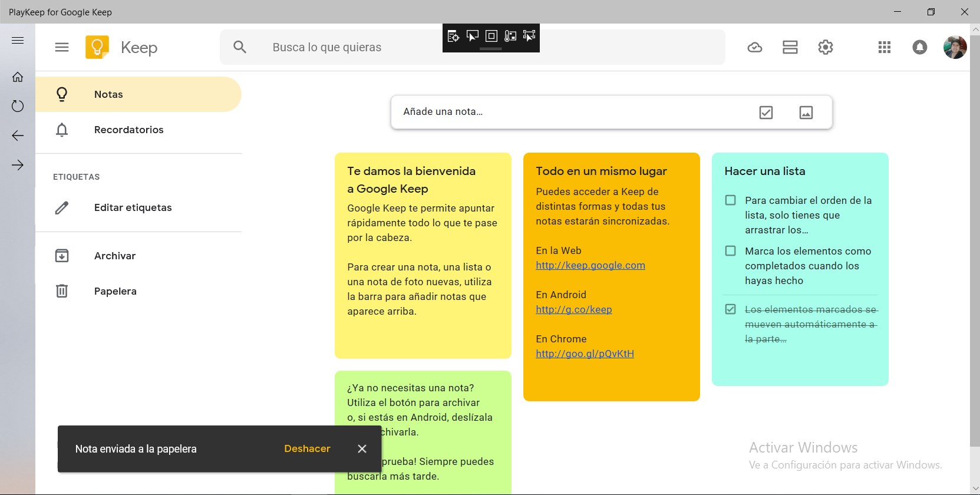The height and width of the screenshot is (495, 980).
Task: Check 'Marca los elementos como completados' item
Action: click(731, 251)
